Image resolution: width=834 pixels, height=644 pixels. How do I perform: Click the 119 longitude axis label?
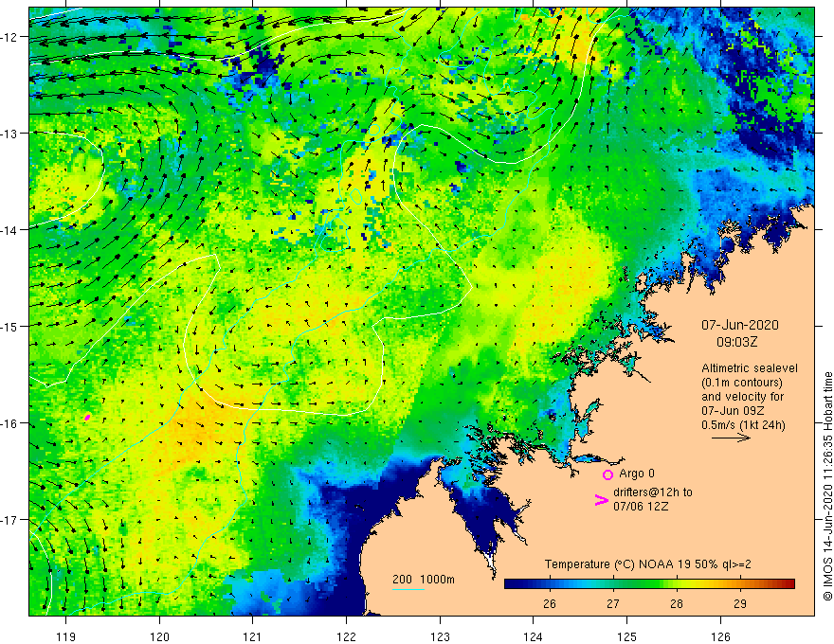point(66,636)
